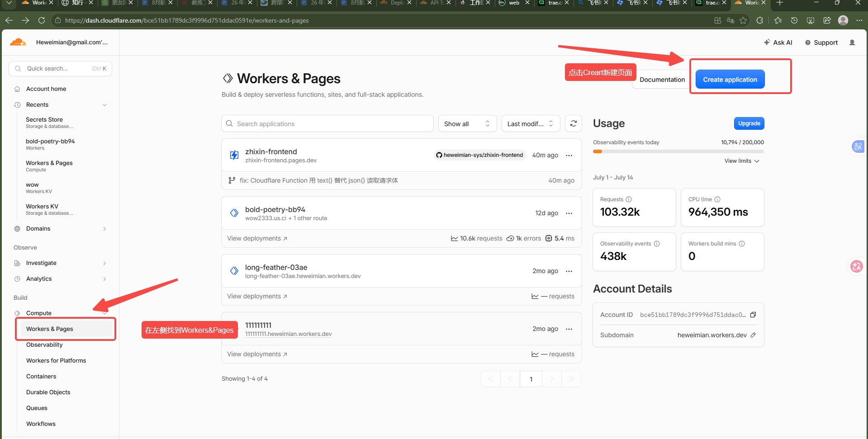Bookmark this page with star icon
868x439 pixels.
743,20
